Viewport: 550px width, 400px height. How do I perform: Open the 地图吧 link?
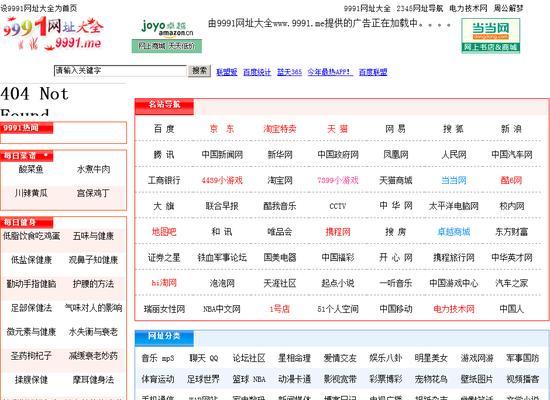coord(164,232)
